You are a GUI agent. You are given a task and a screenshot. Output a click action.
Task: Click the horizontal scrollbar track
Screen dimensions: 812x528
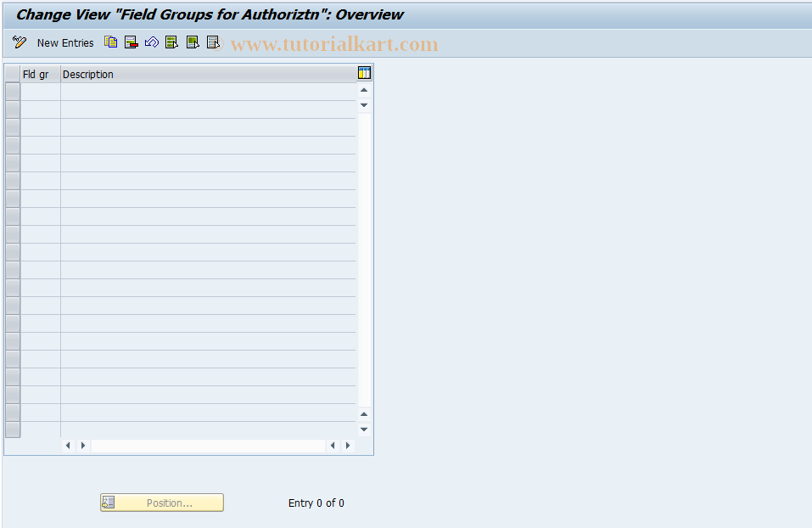point(208,445)
